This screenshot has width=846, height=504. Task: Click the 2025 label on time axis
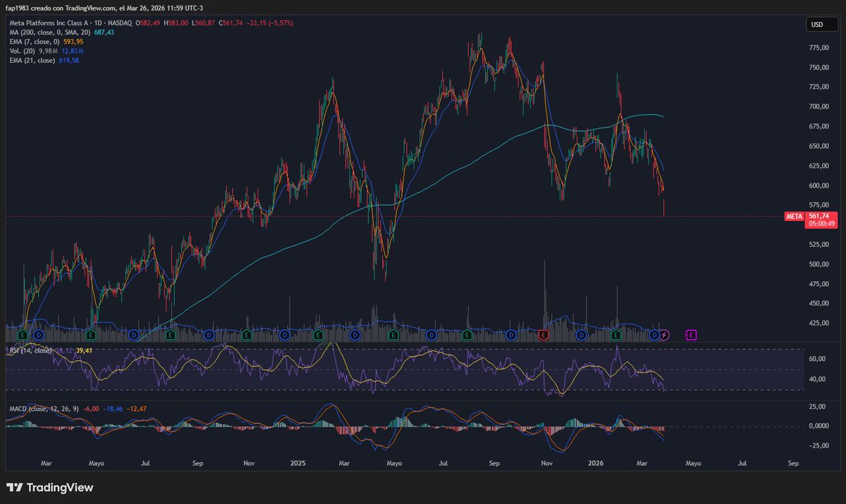pos(298,463)
